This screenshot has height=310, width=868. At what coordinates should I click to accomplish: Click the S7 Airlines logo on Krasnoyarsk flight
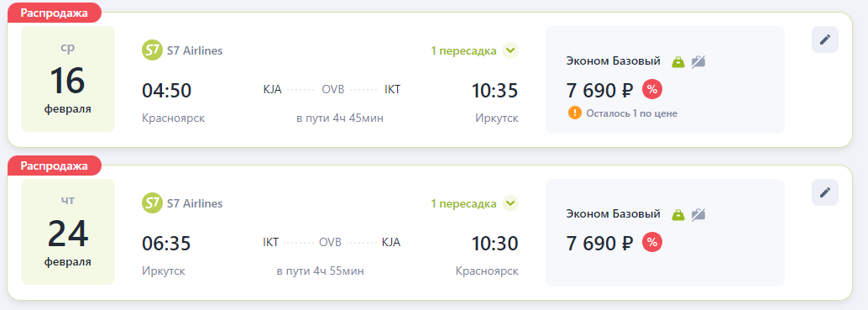tap(152, 51)
